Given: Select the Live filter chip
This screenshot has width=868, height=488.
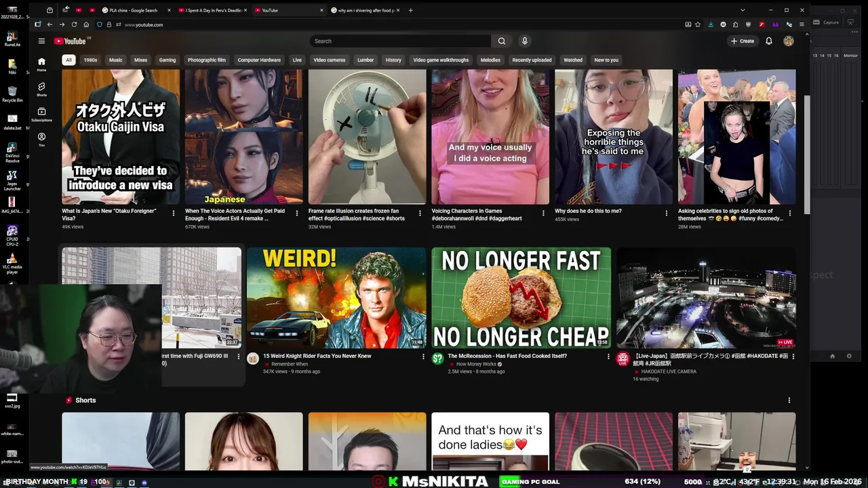Looking at the screenshot, I should [297, 60].
